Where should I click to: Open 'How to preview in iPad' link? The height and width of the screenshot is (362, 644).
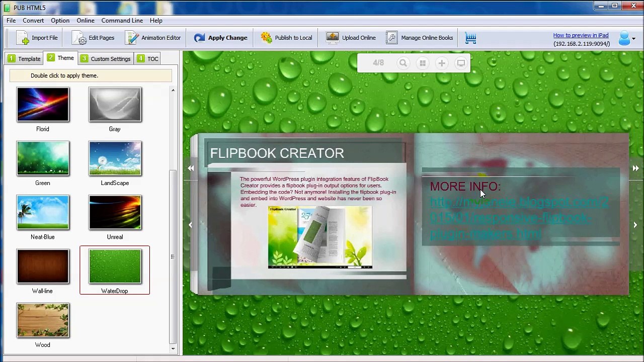tap(581, 35)
